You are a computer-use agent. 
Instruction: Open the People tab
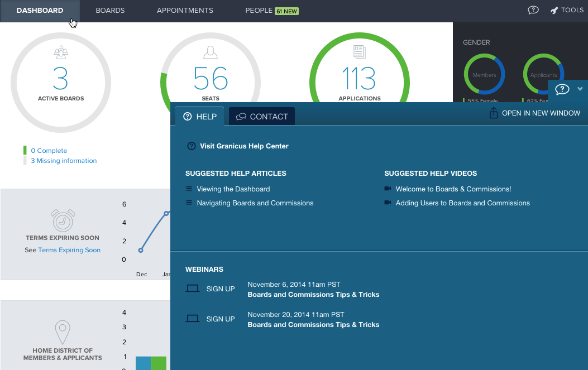tap(259, 11)
